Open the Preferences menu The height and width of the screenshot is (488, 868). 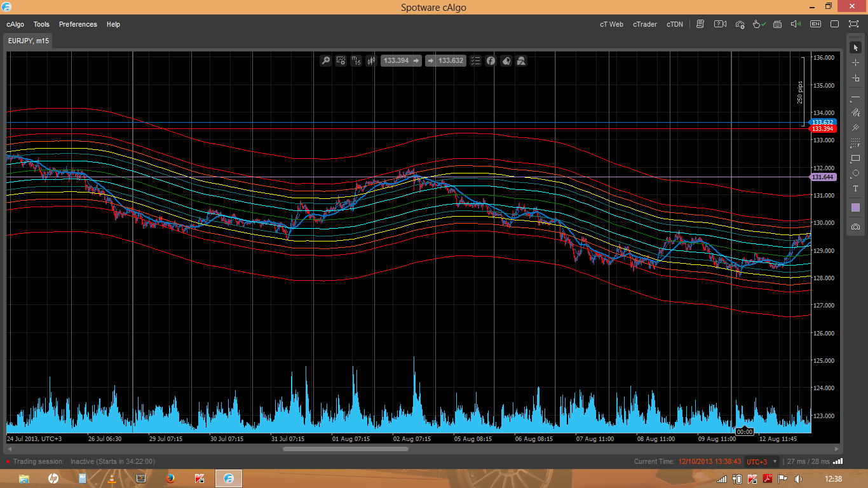[78, 24]
